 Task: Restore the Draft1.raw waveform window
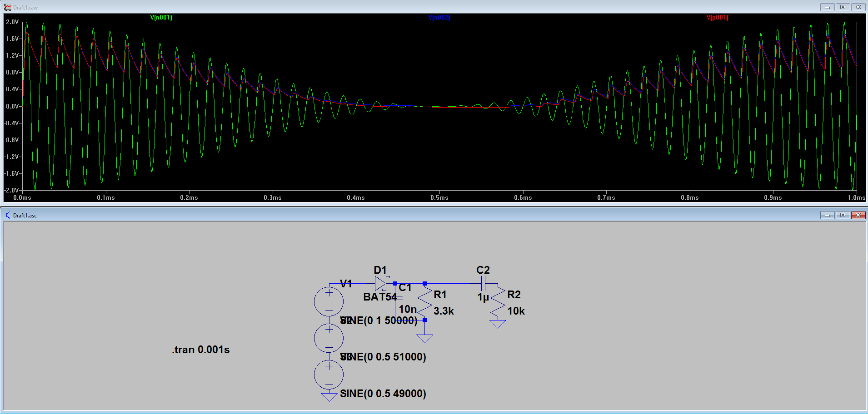[x=843, y=7]
